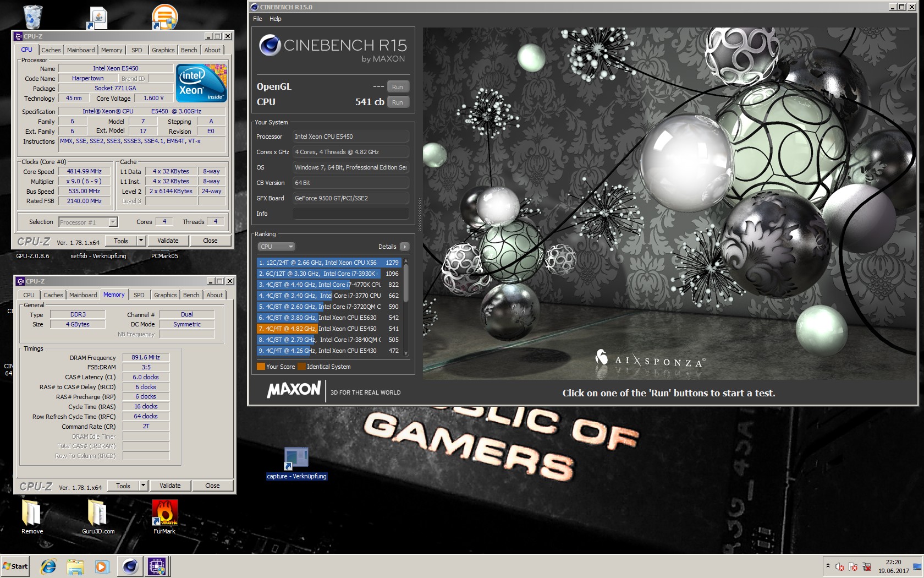This screenshot has width=924, height=578.
Task: Open Processor #1 selection dropdown
Action: [x=88, y=222]
